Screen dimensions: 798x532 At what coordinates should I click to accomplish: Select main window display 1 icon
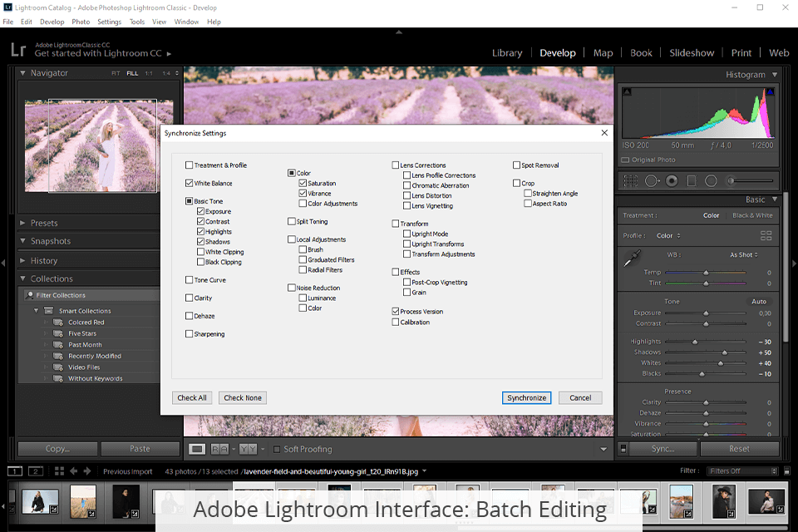(x=15, y=471)
